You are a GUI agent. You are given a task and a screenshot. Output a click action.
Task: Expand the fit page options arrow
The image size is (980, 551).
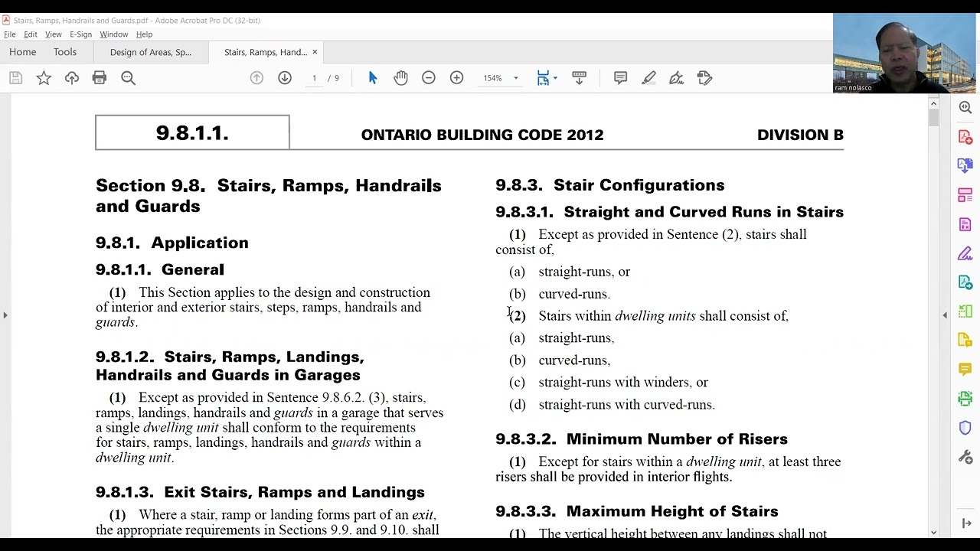point(555,78)
